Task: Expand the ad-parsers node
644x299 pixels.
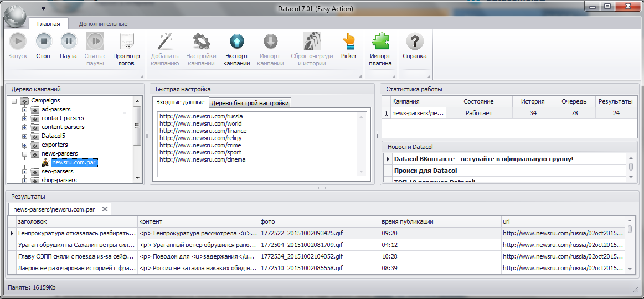Action: point(25,109)
